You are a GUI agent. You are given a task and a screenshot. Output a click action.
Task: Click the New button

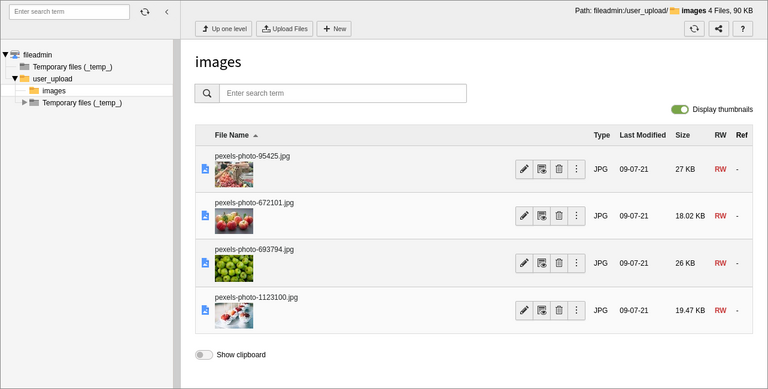tap(334, 29)
